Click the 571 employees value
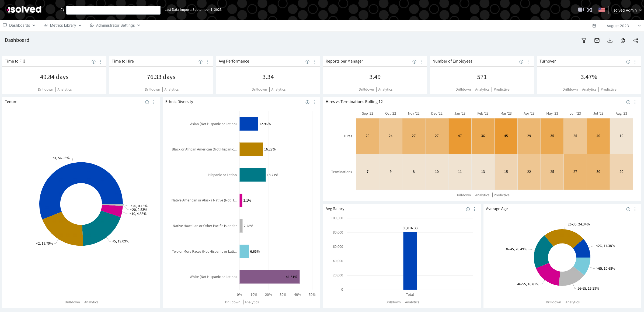The width and height of the screenshot is (644, 312). click(x=482, y=77)
